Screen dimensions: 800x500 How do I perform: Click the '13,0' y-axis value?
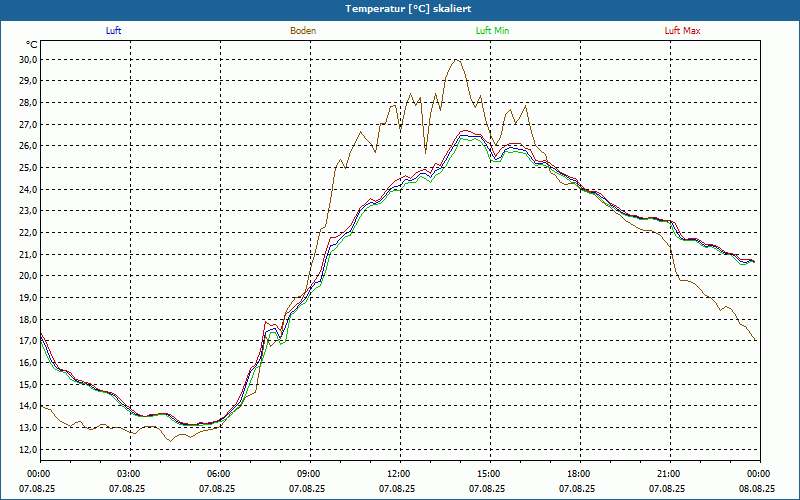click(x=29, y=428)
